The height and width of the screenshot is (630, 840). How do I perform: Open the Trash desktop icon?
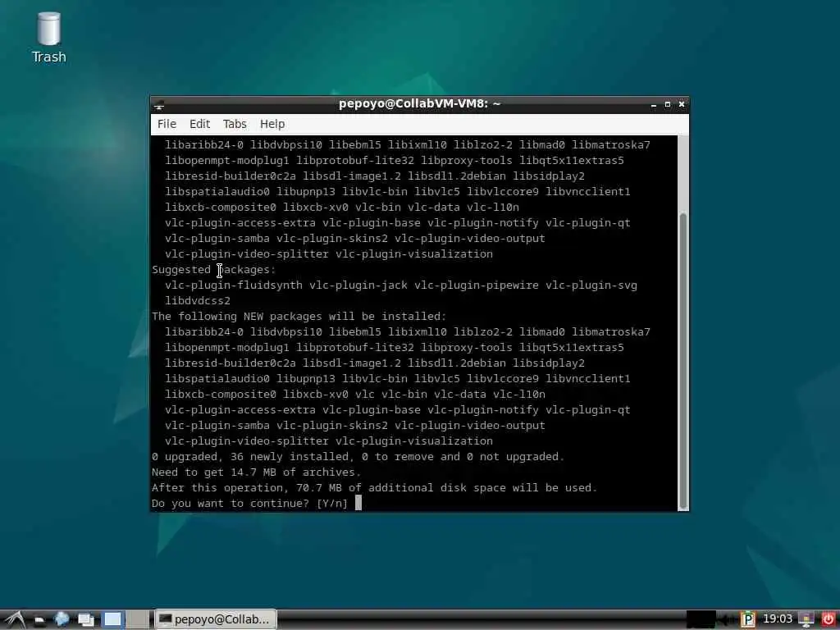[x=48, y=38]
